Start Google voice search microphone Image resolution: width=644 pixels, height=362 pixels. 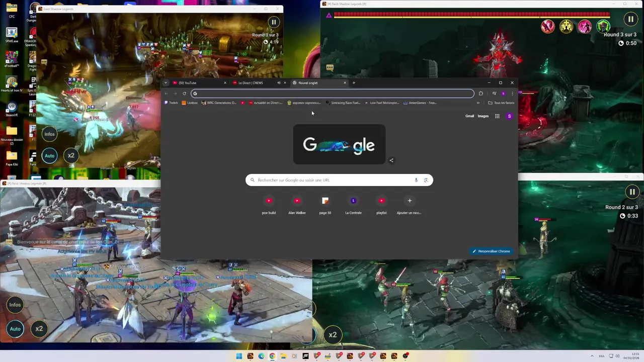(x=416, y=180)
